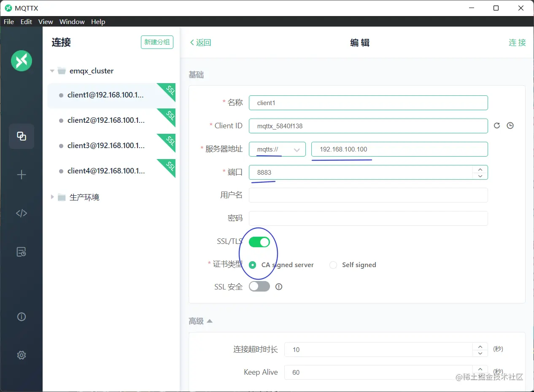Increase Keep Alive with up arrow

point(480,369)
